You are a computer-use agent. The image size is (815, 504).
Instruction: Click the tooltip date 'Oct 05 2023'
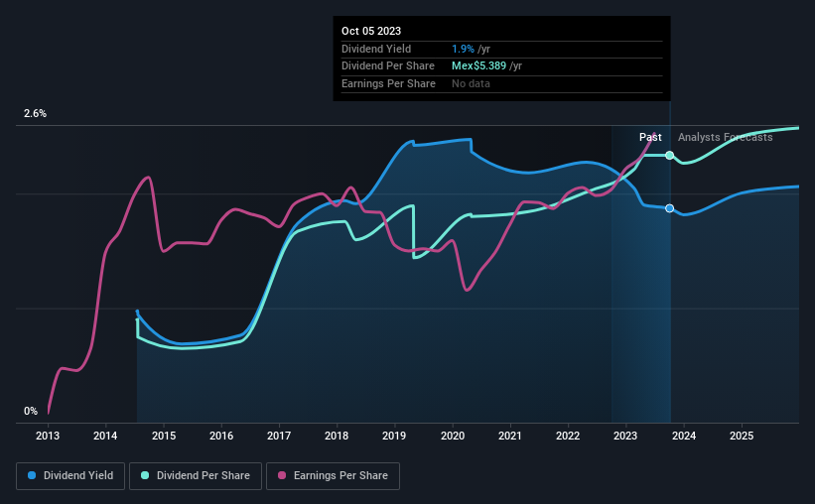pos(371,31)
